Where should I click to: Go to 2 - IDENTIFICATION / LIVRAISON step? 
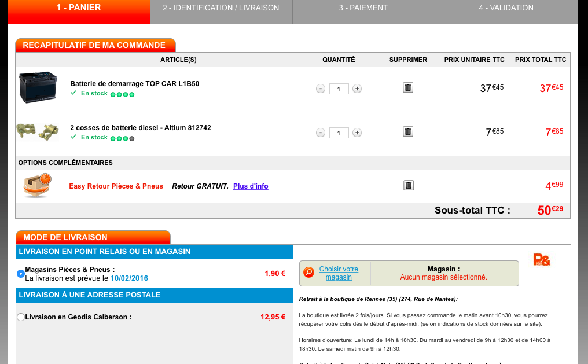(221, 11)
